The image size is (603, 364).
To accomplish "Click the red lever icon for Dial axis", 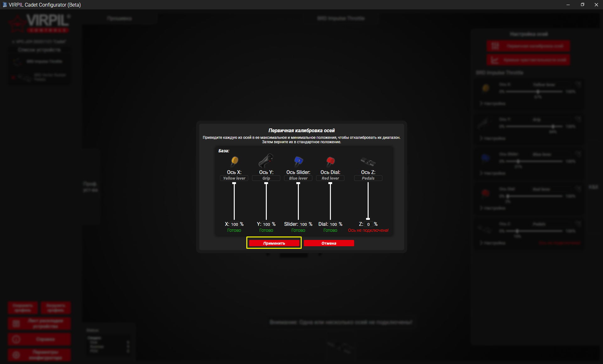I will (x=330, y=161).
